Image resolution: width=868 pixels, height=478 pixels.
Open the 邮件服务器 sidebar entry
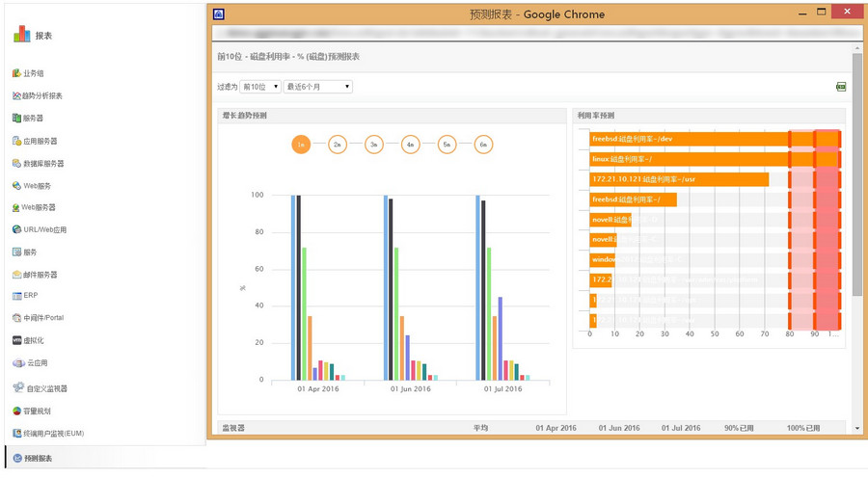(x=40, y=274)
